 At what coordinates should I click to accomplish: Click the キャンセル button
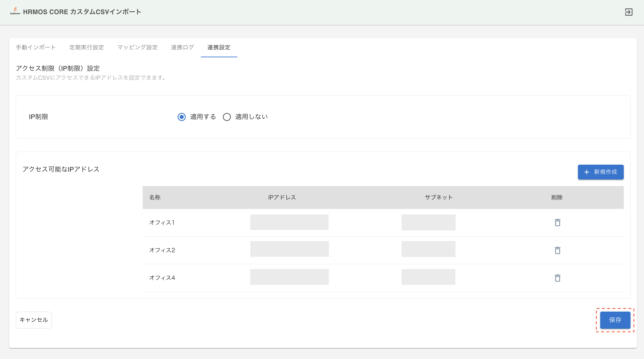coord(34,320)
